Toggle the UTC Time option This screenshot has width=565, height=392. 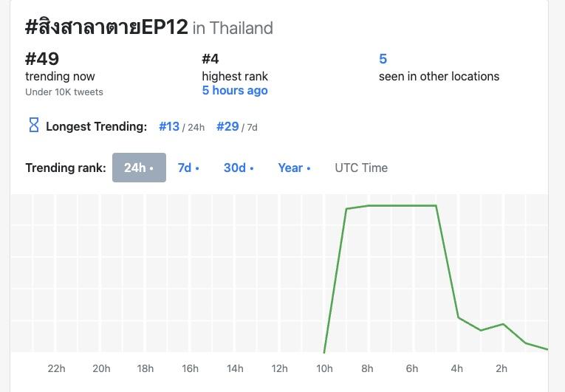coord(361,168)
